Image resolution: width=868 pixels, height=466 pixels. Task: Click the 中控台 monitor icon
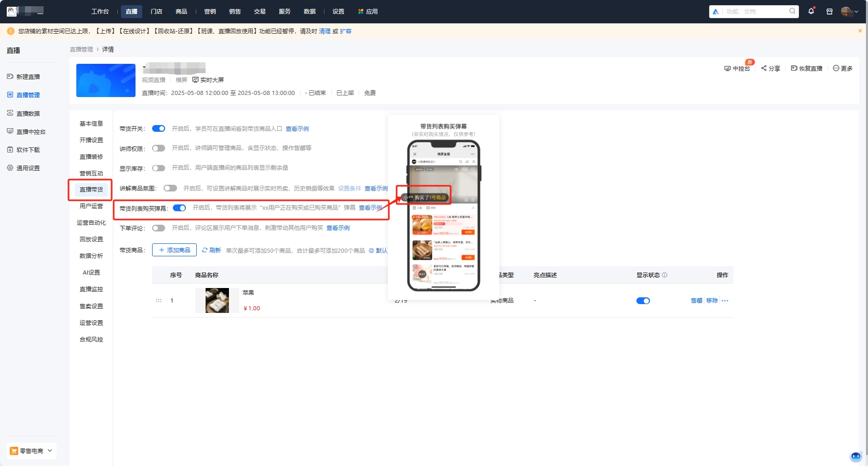click(x=727, y=68)
